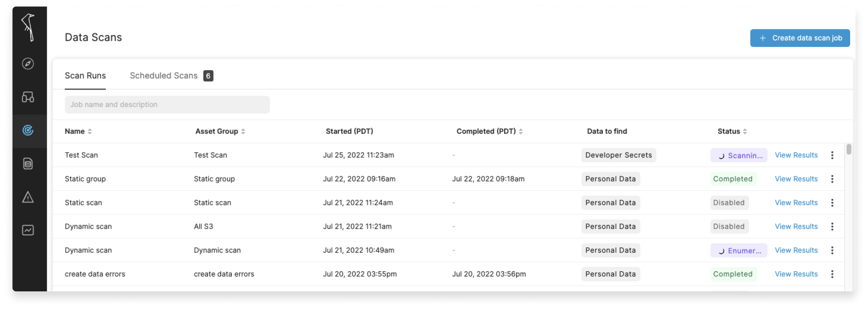The height and width of the screenshot is (310, 868).
Task: Click the table's vertical scrollbar thumb
Action: [x=849, y=149]
